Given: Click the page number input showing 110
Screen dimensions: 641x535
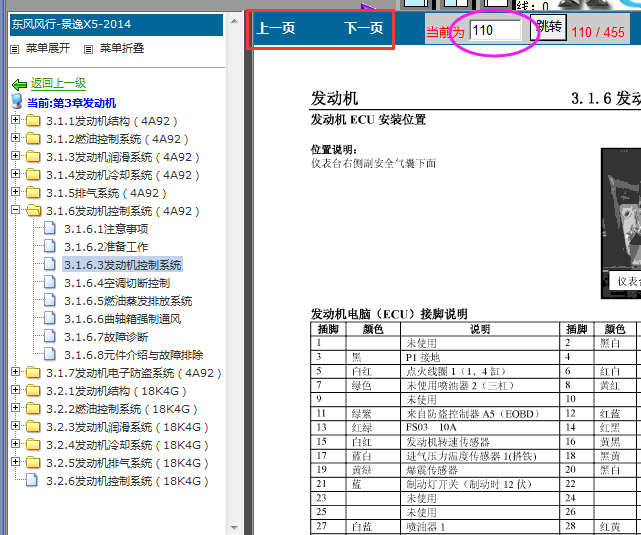Looking at the screenshot, I should coord(495,30).
